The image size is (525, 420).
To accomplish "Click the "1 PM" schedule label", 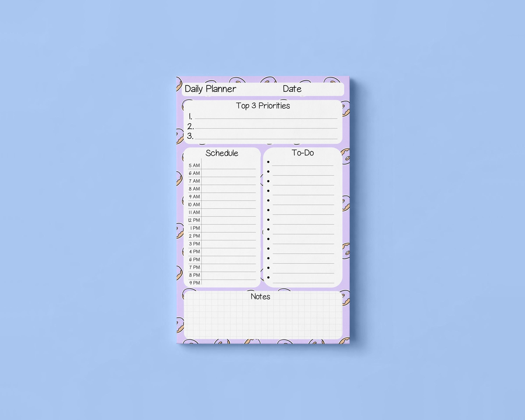I will pyautogui.click(x=195, y=228).
